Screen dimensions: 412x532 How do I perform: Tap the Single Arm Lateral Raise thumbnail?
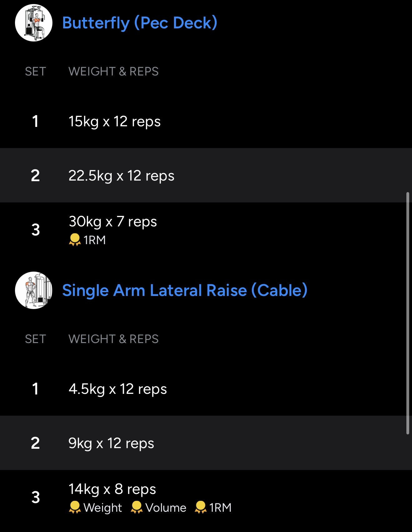point(34,290)
